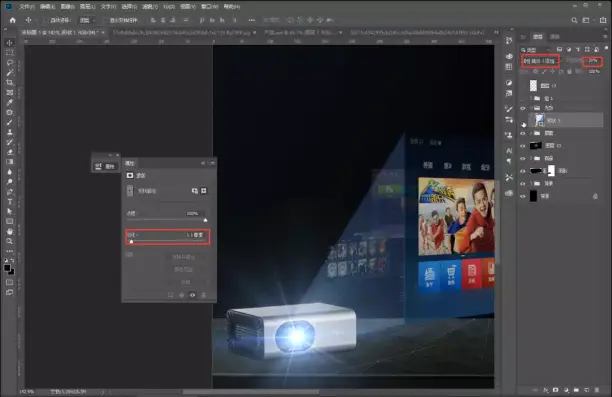Open the 文件 (File) menu
This screenshot has width=612, height=397.
pos(27,7)
